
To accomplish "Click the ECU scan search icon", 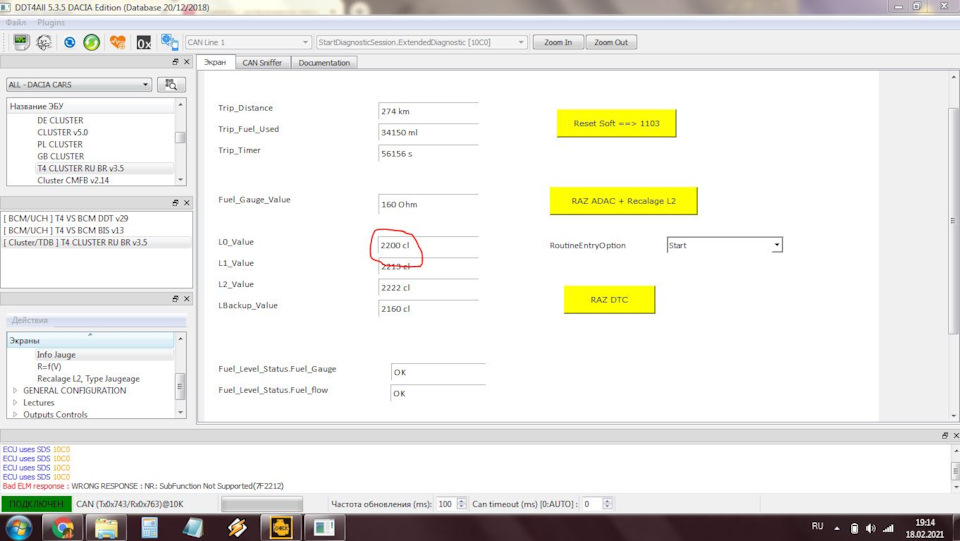I will (172, 85).
